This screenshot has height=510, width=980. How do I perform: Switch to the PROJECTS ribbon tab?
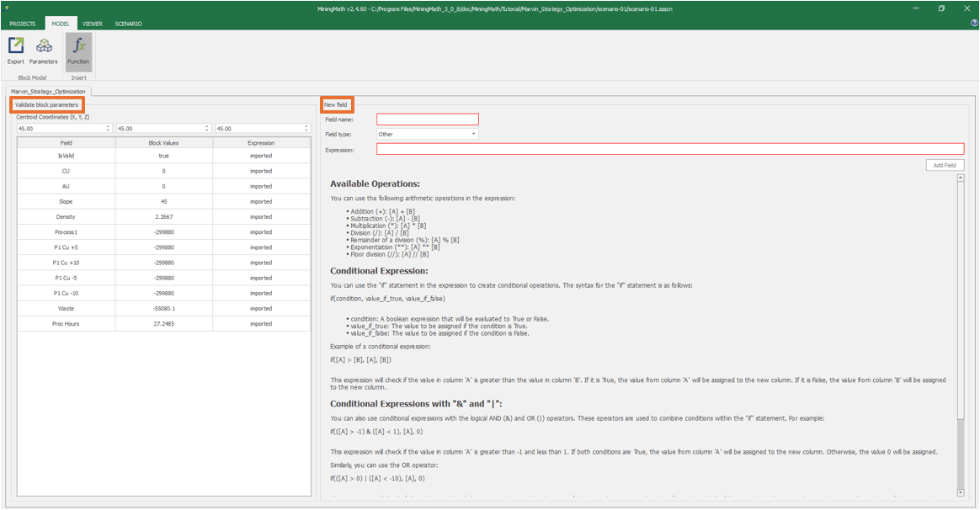[23, 24]
